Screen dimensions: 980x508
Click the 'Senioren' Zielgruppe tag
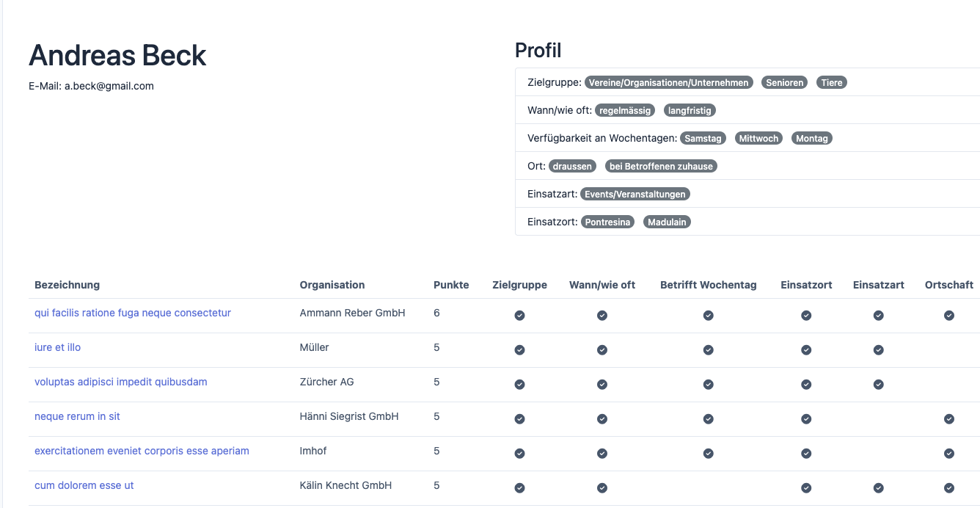coord(784,83)
